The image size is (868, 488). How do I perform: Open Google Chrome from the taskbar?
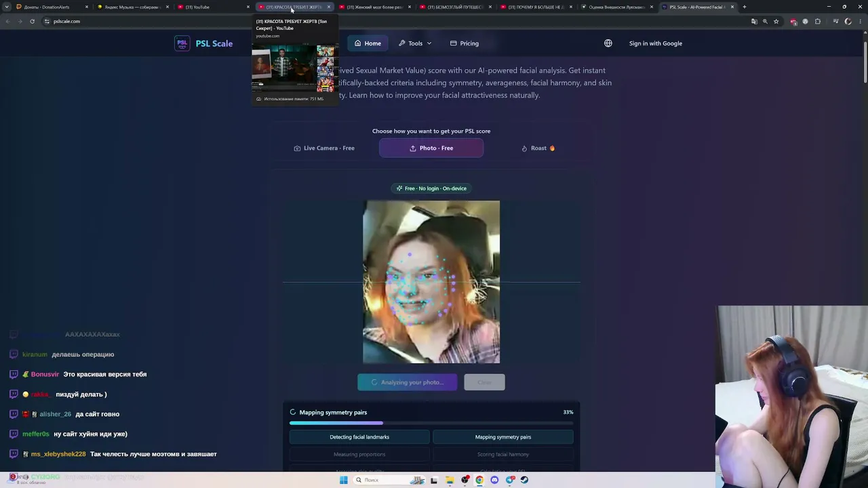[x=479, y=480]
